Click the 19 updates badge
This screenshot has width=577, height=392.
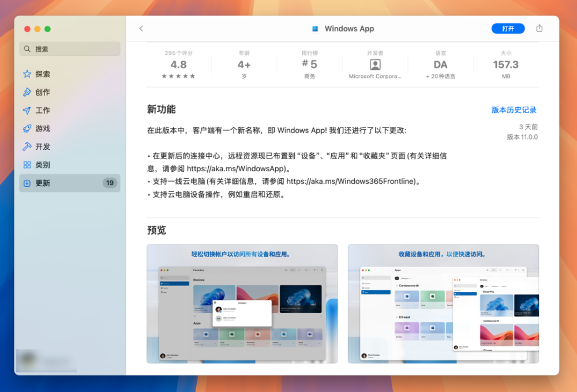[110, 183]
